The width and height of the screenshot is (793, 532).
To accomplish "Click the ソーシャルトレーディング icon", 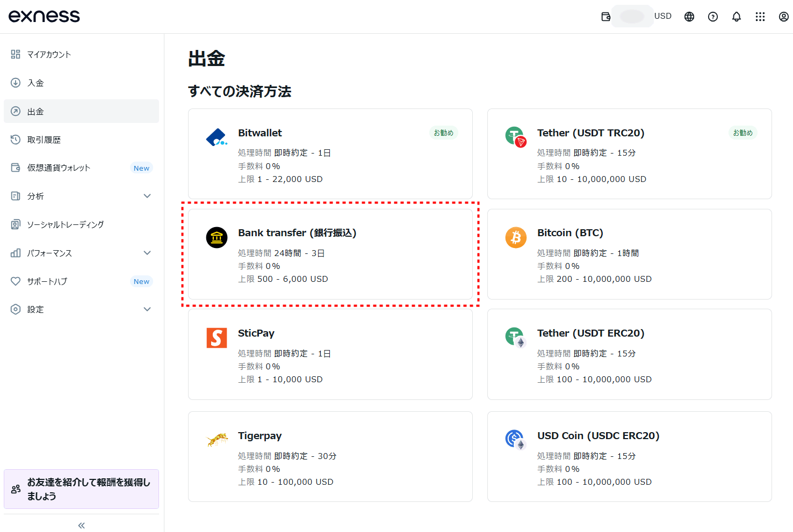I will tap(16, 224).
